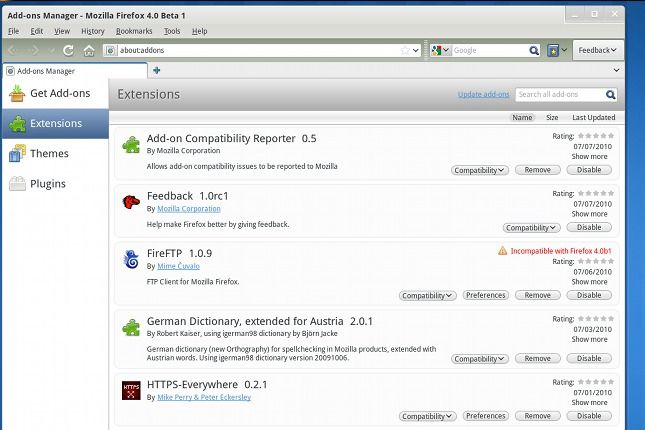
Task: Reload the page with the toolbar refresh icon
Action: click(x=68, y=50)
